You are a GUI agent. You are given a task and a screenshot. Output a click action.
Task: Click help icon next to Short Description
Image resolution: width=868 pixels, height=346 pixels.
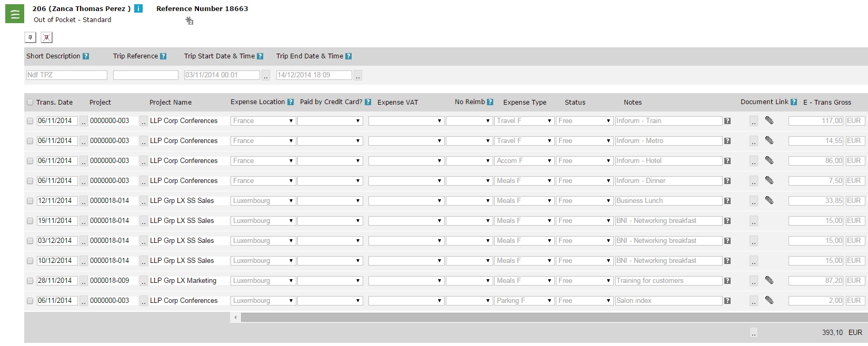pos(86,56)
